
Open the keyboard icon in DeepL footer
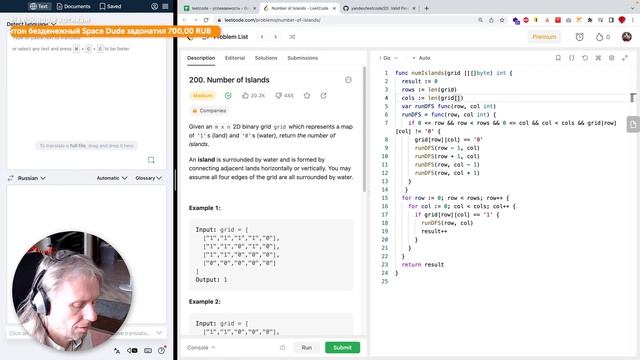[x=148, y=351]
